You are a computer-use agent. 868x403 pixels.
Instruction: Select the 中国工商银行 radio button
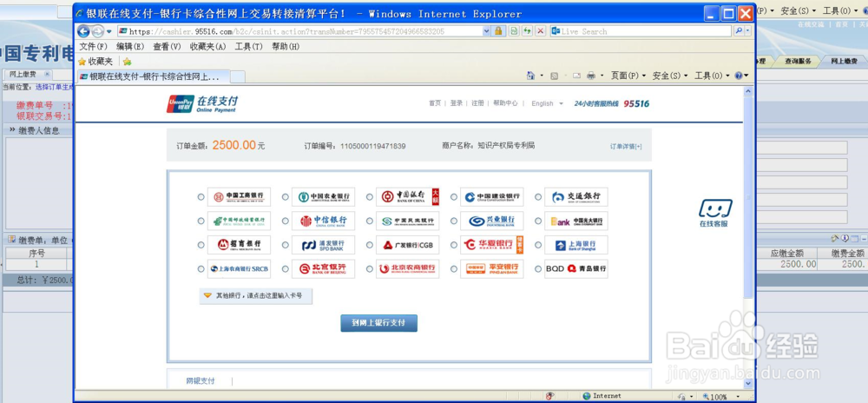[201, 196]
